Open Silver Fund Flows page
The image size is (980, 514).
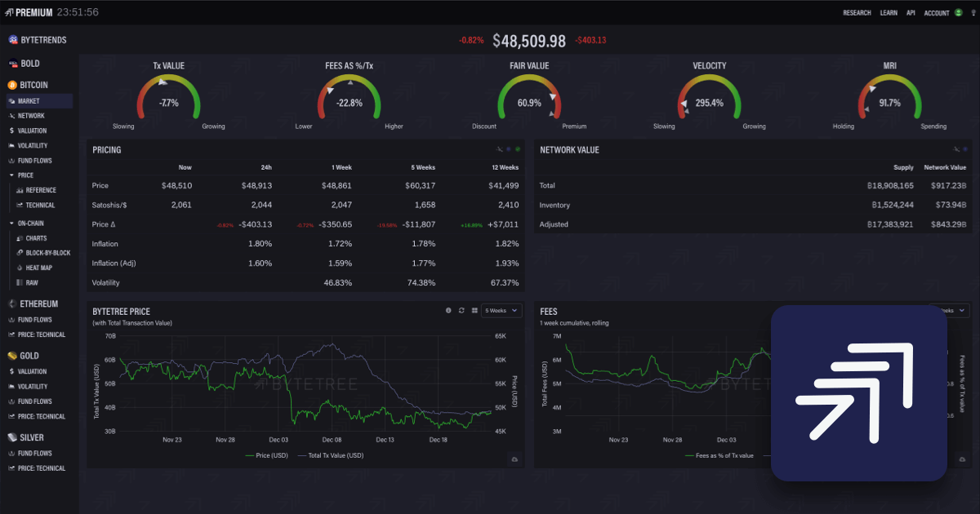[34, 454]
